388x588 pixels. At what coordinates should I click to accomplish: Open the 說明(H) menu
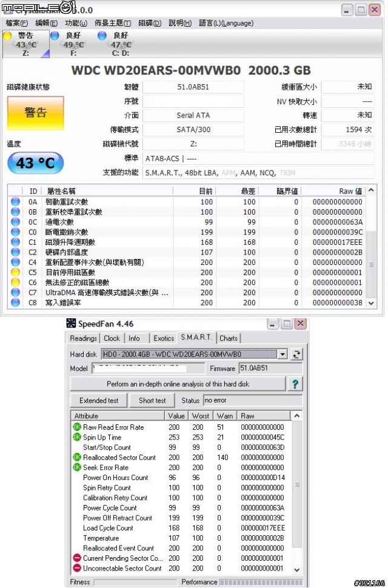point(180,23)
